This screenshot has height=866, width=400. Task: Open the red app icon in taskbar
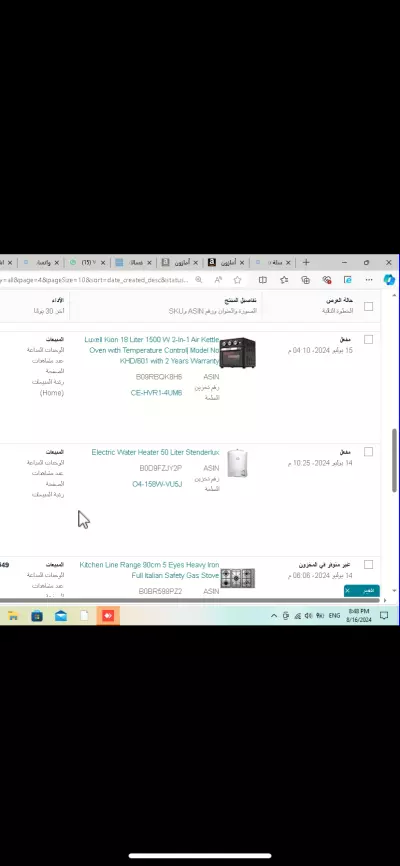[x=108, y=616]
